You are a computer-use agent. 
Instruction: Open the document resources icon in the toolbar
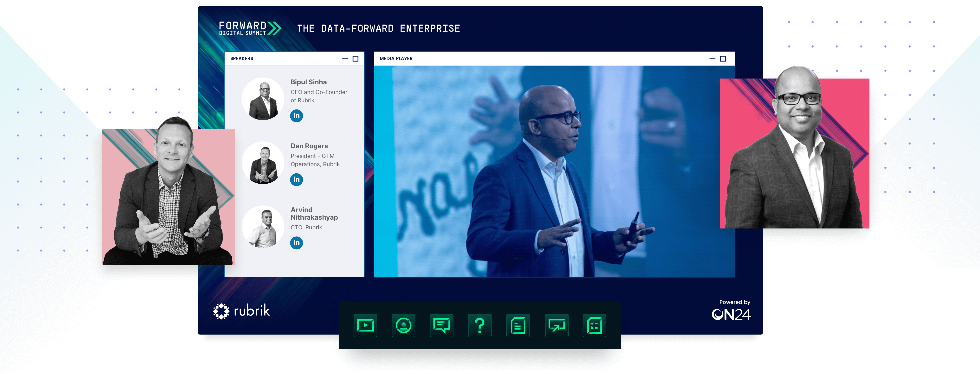(518, 325)
